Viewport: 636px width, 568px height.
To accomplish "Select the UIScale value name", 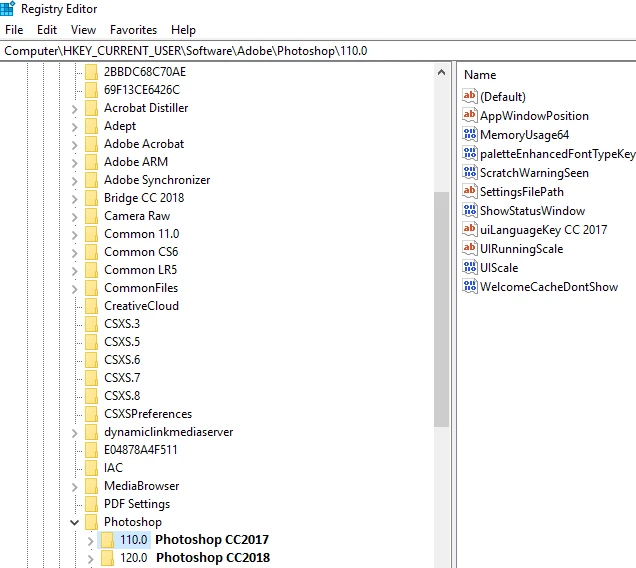I will [x=499, y=268].
